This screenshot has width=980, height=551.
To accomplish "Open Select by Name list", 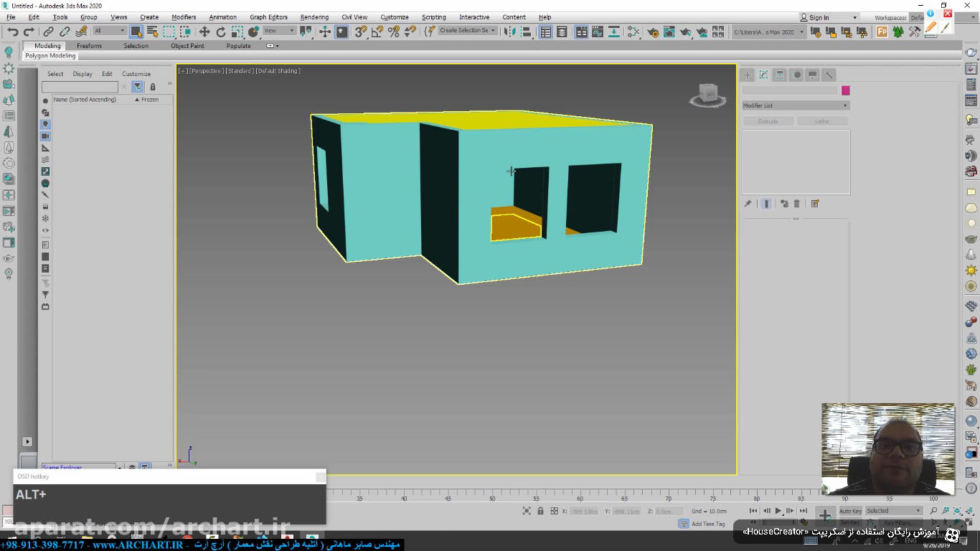I will coord(152,32).
